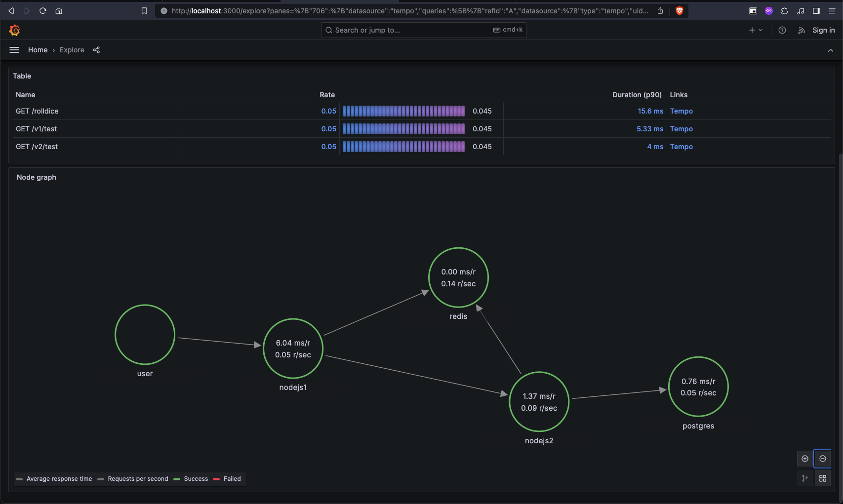Click the Node graph panel title

tap(37, 177)
